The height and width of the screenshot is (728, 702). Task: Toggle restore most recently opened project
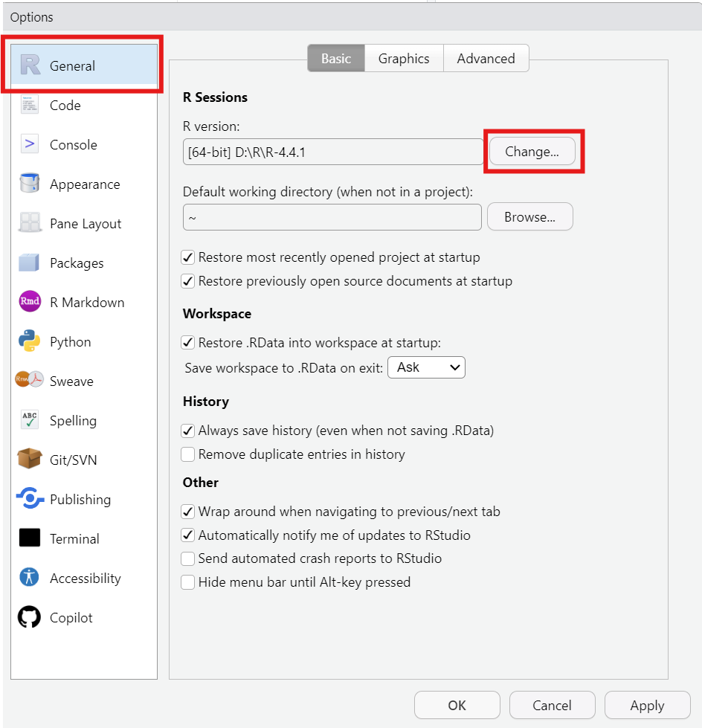pos(187,257)
